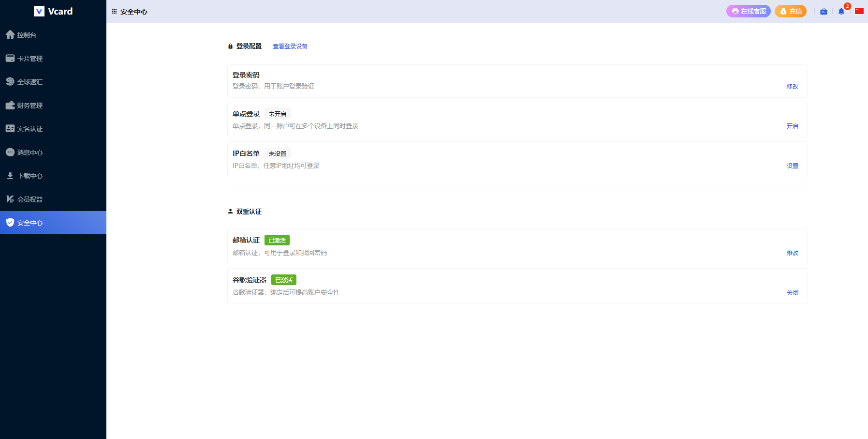Click the 邮箱认证 row title
This screenshot has height=439, width=868.
pyautogui.click(x=246, y=240)
